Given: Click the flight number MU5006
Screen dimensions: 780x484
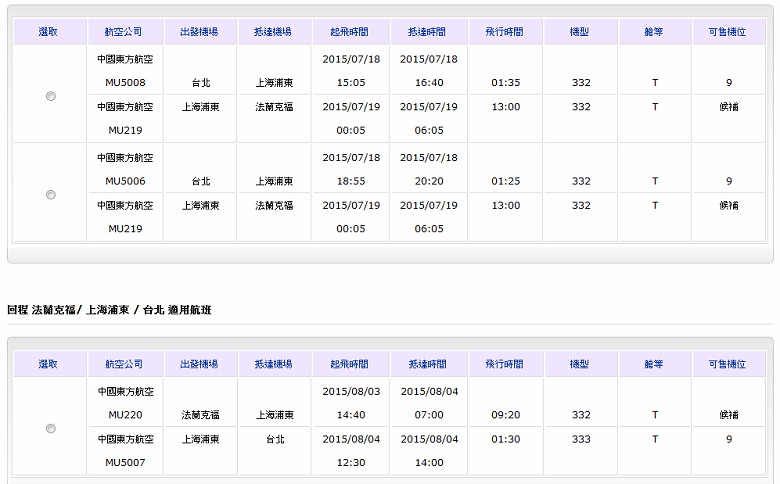Looking at the screenshot, I should pos(125,181).
